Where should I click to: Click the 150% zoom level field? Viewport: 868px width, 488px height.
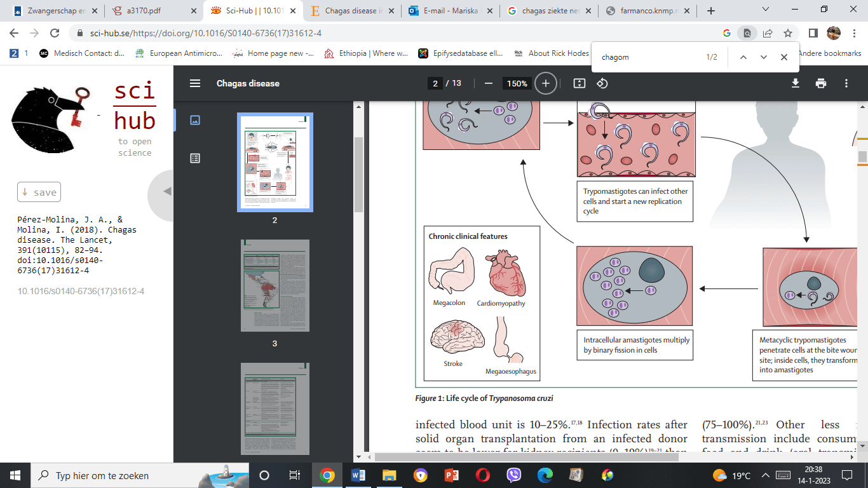click(x=517, y=83)
